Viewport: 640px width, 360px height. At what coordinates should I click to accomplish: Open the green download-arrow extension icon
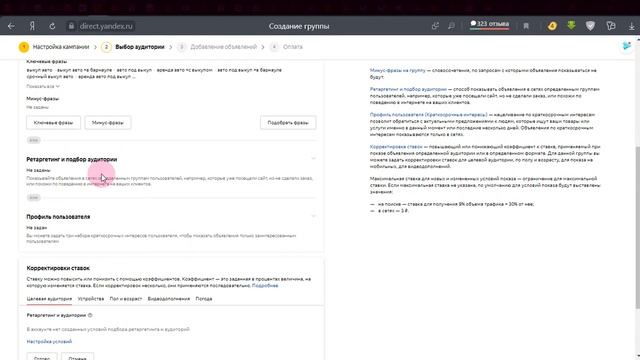point(571,26)
